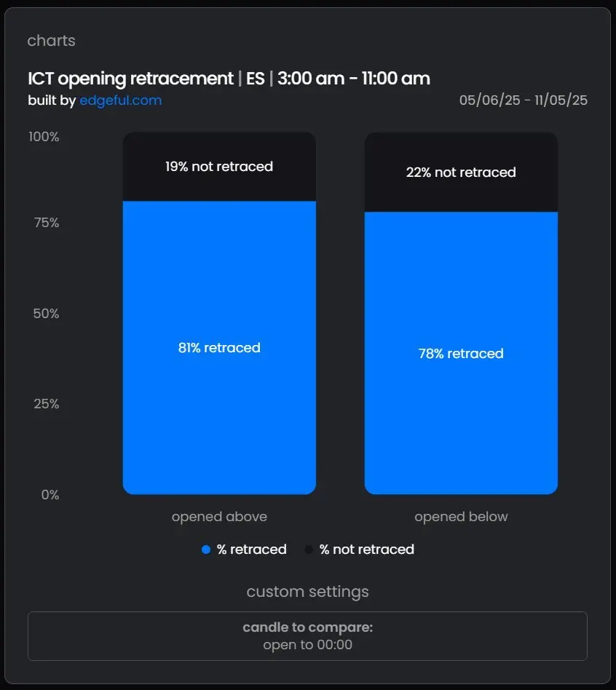Image resolution: width=616 pixels, height=690 pixels.
Task: Click the 'charts' section label
Action: pos(51,41)
